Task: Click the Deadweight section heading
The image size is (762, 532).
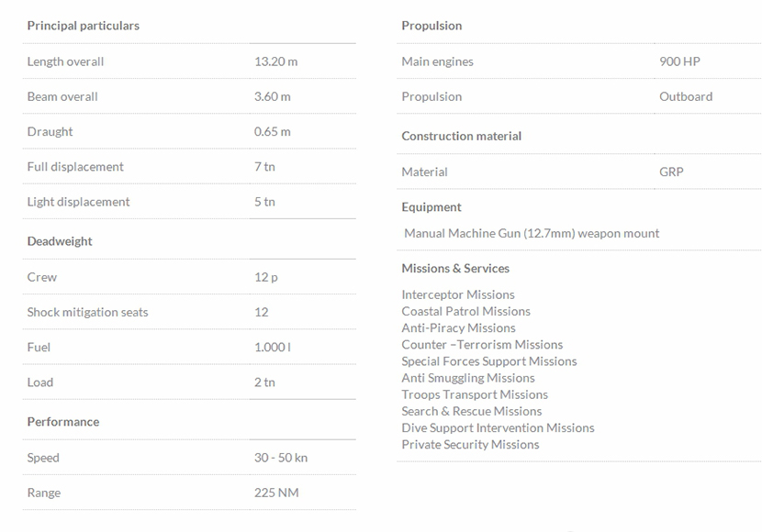Action: click(60, 241)
